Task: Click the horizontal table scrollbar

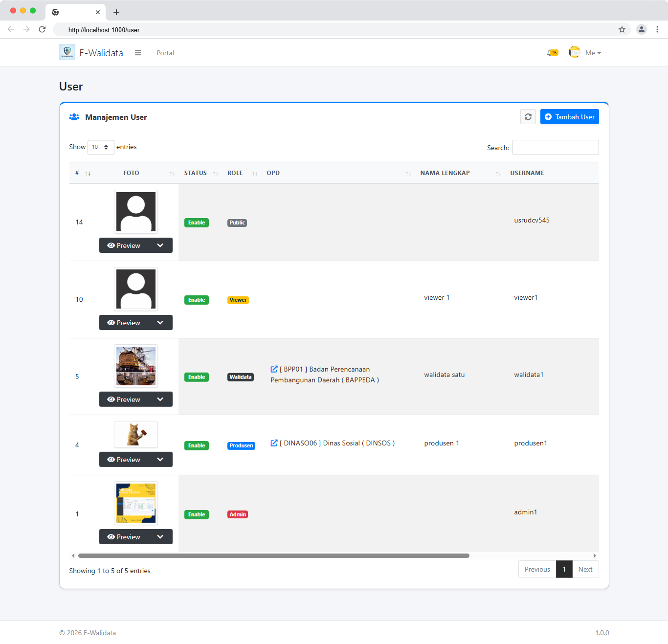Action: 274,555
